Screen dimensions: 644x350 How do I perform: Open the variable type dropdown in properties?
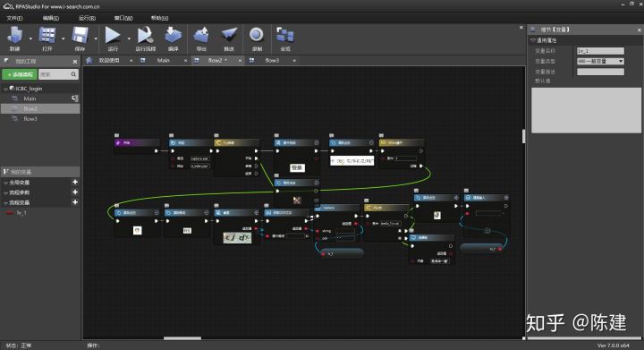600,61
